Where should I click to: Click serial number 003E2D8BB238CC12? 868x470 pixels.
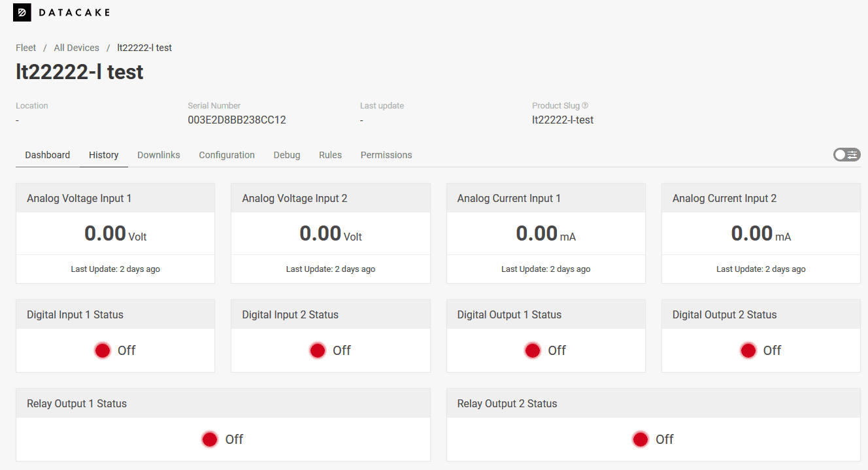coord(237,120)
